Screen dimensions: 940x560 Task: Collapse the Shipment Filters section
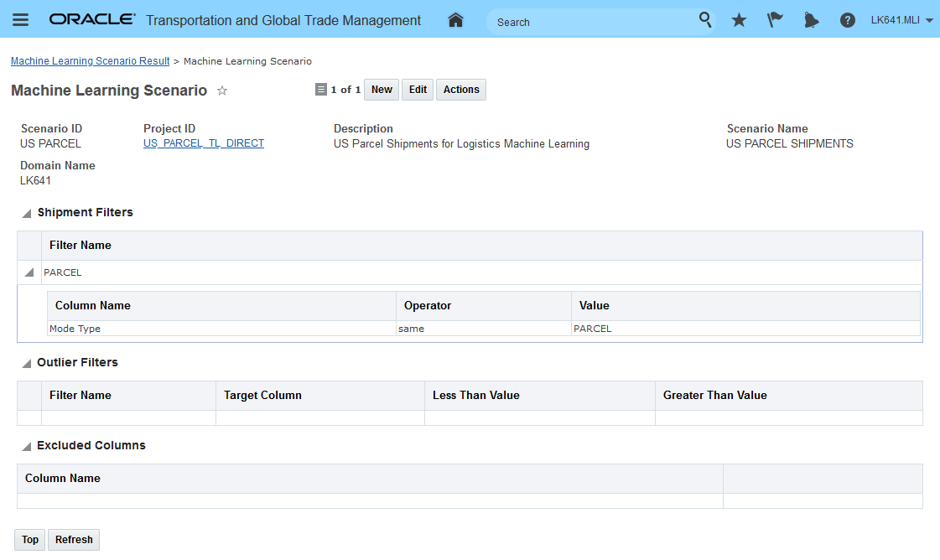(26, 214)
